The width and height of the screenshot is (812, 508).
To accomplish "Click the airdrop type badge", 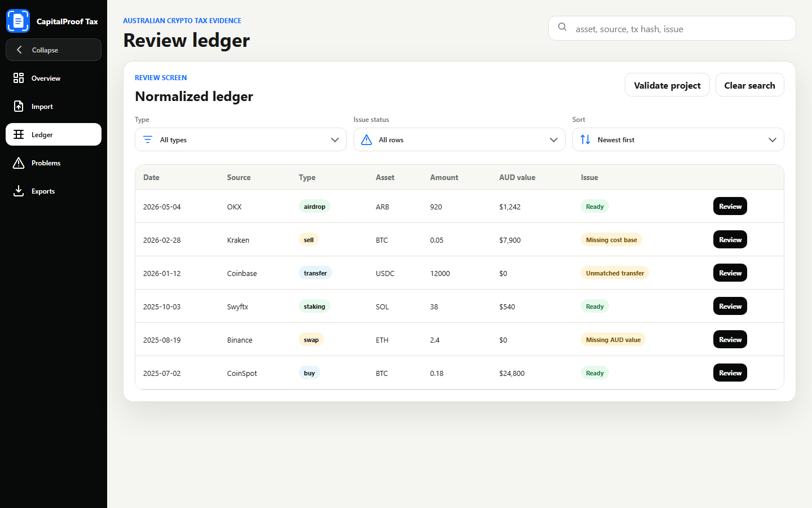I will pyautogui.click(x=314, y=206).
